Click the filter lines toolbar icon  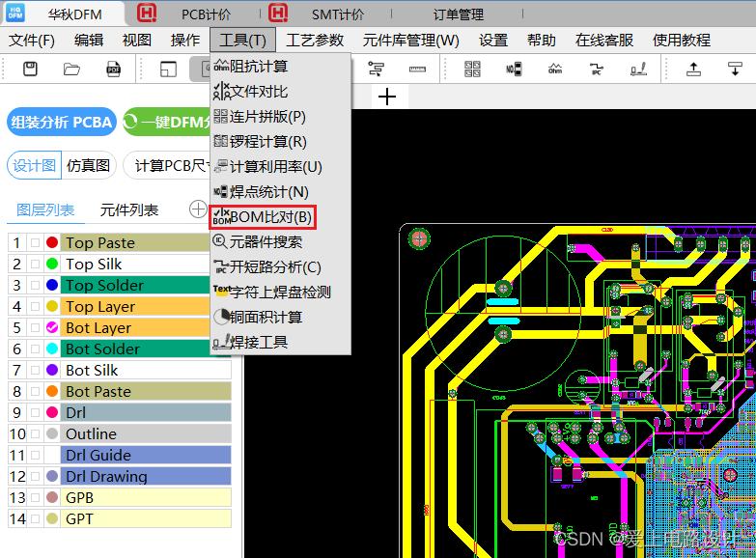pos(377,69)
